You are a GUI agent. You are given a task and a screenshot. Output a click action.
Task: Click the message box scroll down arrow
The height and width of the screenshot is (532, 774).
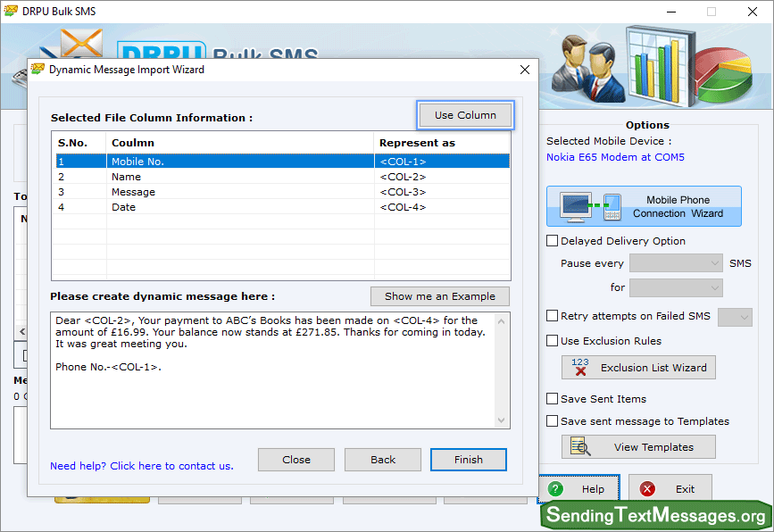coord(502,420)
